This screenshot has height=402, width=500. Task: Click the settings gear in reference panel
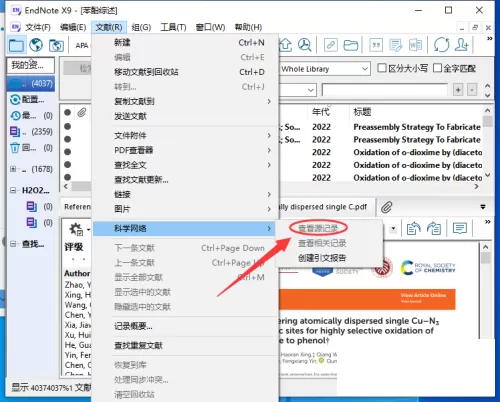(76, 229)
